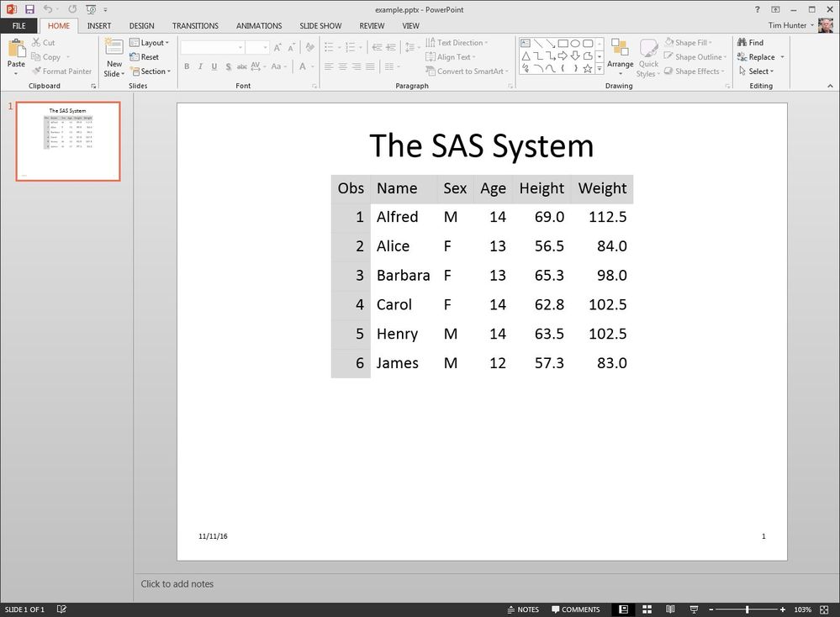This screenshot has width=840, height=617.
Task: Open the Section dropdown menu
Action: [150, 71]
